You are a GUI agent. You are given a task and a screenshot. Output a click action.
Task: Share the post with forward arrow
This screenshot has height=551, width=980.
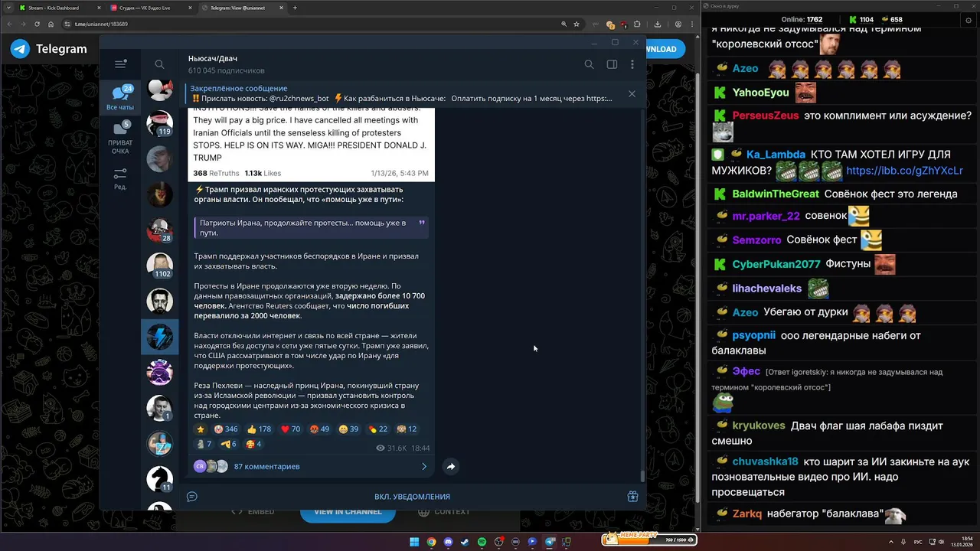point(451,466)
